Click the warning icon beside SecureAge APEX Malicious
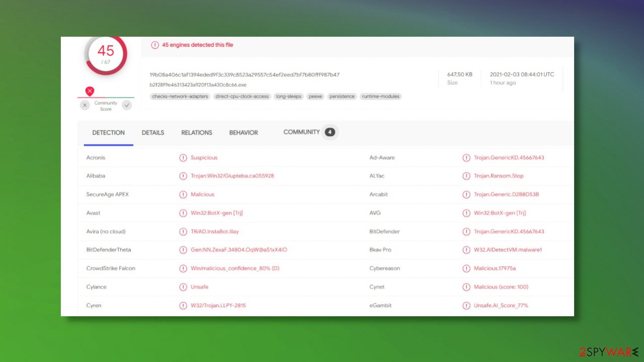 (x=183, y=194)
